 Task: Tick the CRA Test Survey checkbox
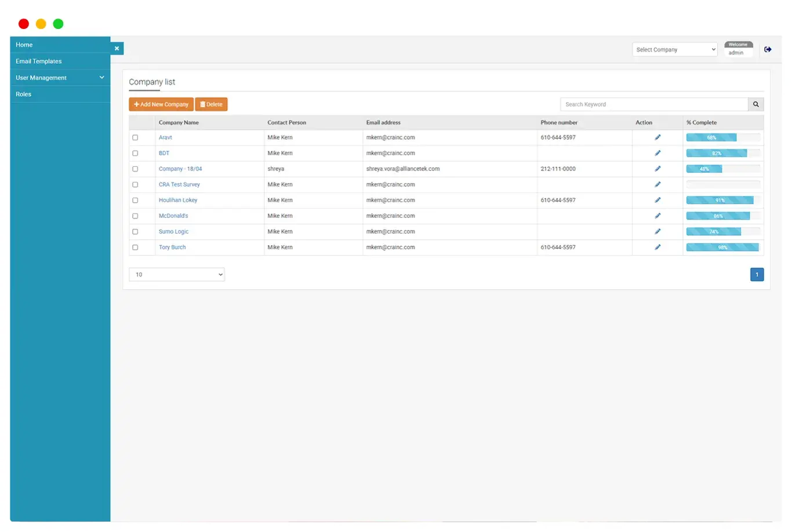coord(135,185)
